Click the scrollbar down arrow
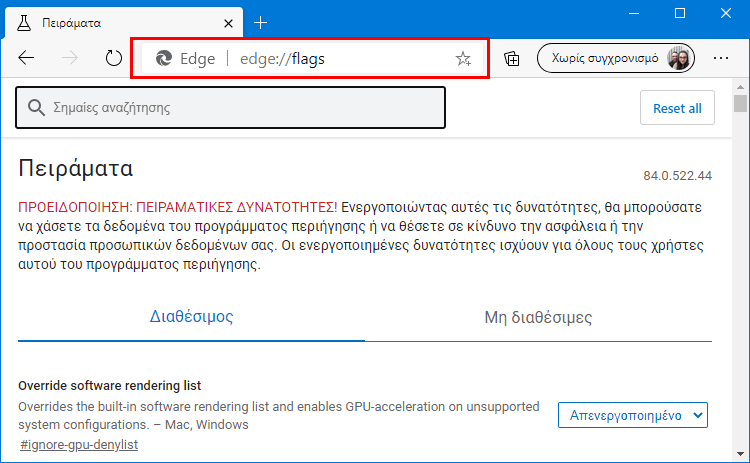This screenshot has width=750, height=463. click(740, 454)
